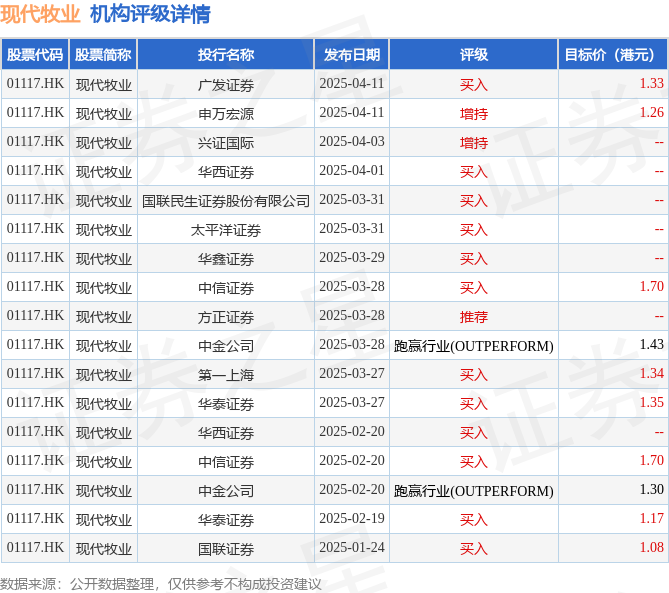Click 华西证券 in the 2025-02-20 row
669x593 pixels.
[226, 433]
